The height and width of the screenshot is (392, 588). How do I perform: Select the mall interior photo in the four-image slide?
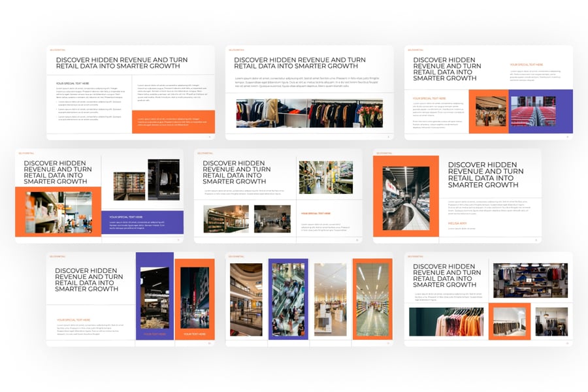coord(246,299)
